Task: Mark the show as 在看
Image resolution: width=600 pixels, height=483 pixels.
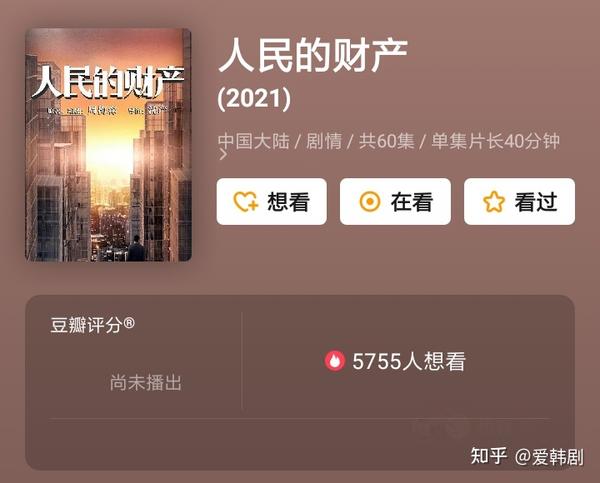Action: click(395, 201)
